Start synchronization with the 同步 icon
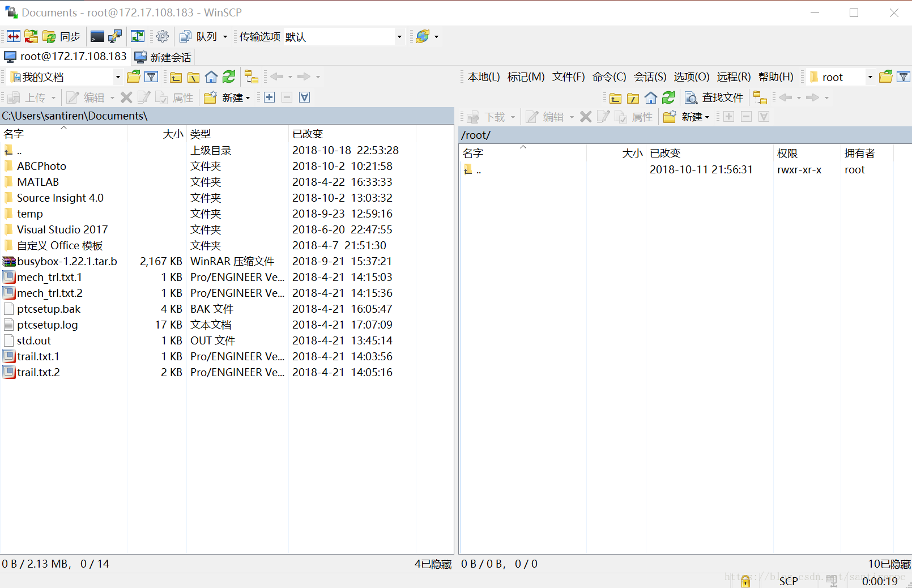The width and height of the screenshot is (912, 588). tap(61, 36)
